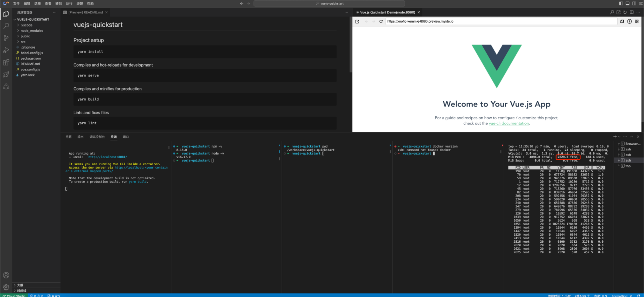Image resolution: width=644 pixels, height=297 pixels.
Task: Open the preview help icon
Action: tap(630, 21)
